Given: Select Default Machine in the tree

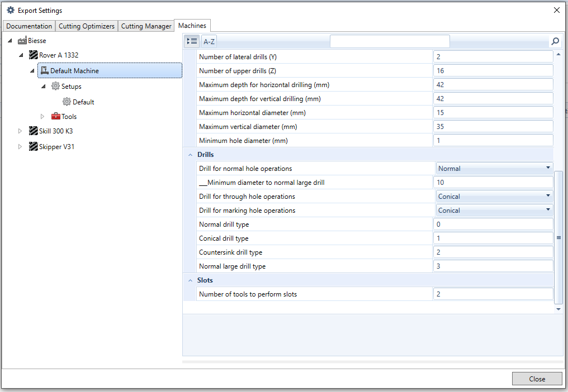Looking at the screenshot, I should (110, 70).
